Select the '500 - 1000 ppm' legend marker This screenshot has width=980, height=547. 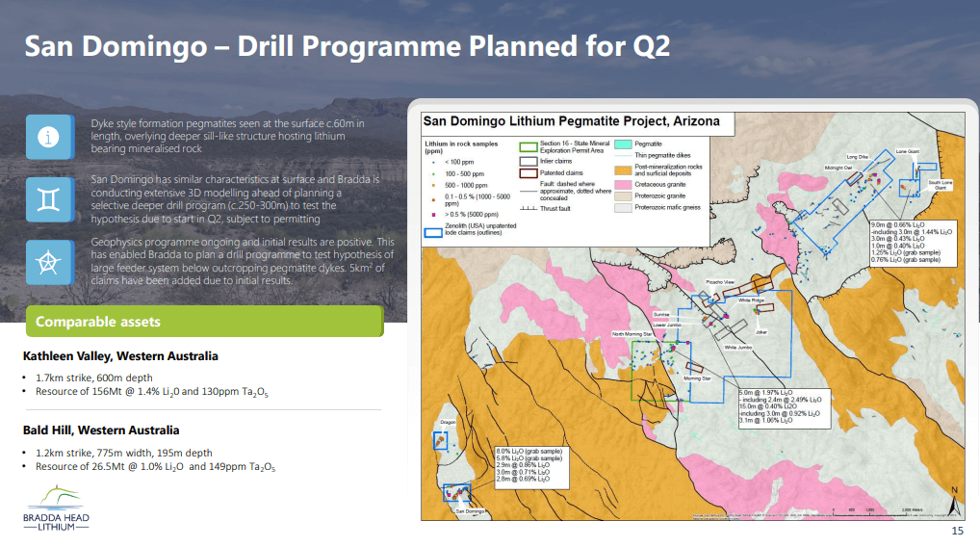click(x=434, y=186)
